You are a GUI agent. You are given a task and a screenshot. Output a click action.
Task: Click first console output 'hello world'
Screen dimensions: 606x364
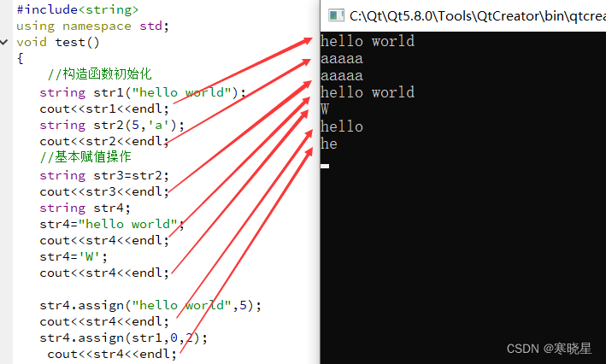pos(368,41)
